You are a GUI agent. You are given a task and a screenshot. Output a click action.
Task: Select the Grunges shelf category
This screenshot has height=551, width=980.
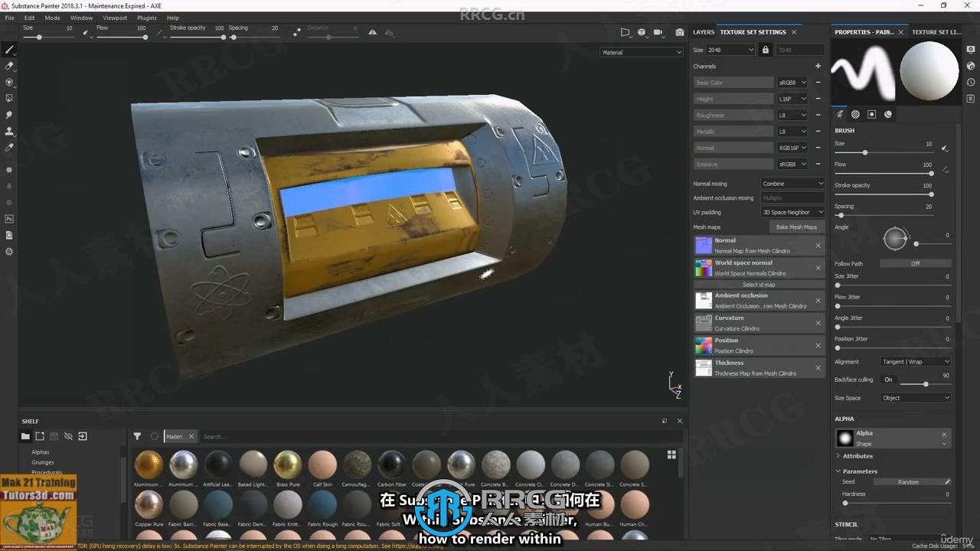coord(43,462)
